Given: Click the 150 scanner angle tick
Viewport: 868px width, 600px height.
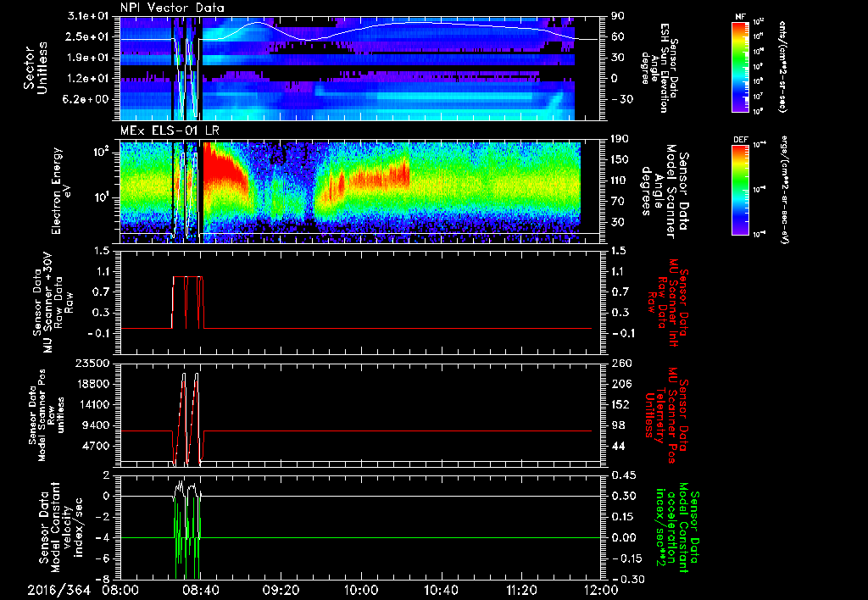Looking at the screenshot, I should tap(620, 159).
